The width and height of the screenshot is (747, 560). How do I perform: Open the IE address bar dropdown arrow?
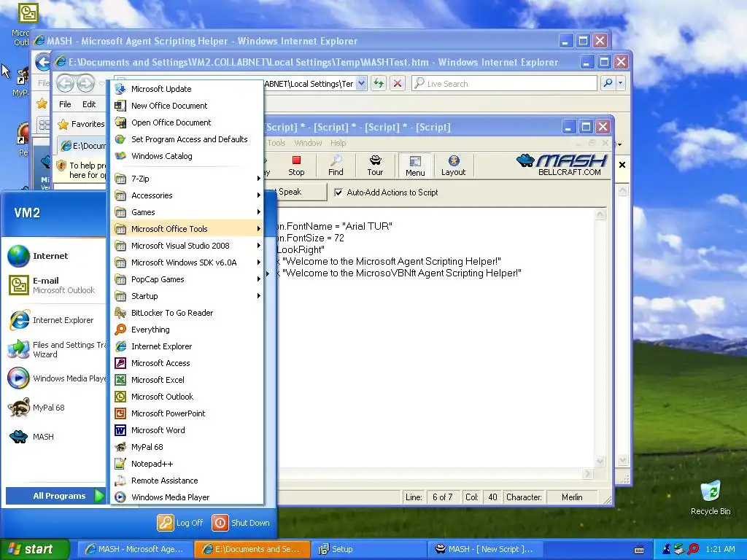pyautogui.click(x=362, y=83)
